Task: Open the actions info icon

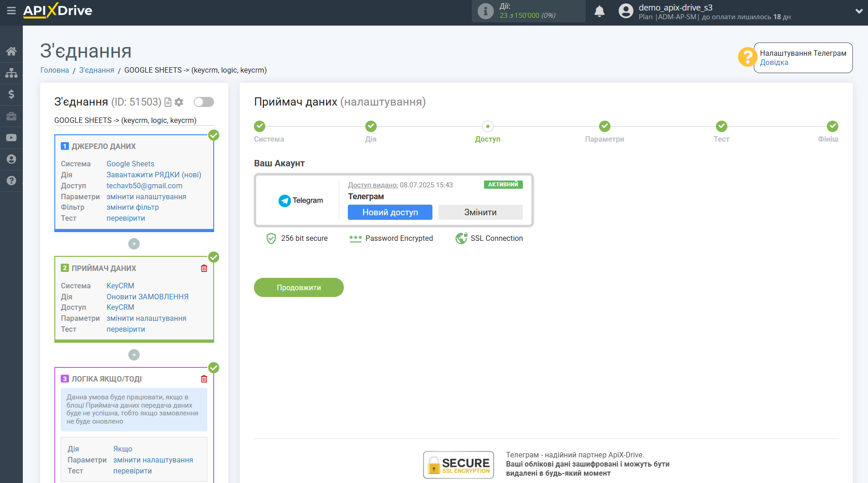Action: pyautogui.click(x=485, y=11)
